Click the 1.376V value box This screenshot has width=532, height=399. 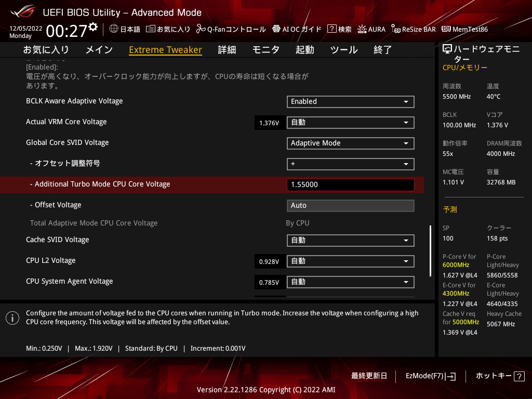tap(270, 123)
